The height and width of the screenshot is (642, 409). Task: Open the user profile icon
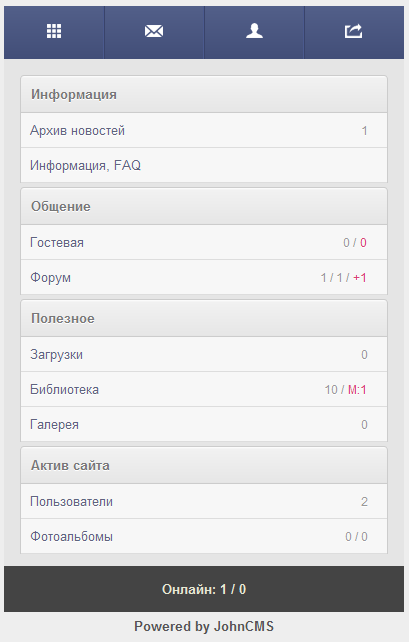click(254, 31)
